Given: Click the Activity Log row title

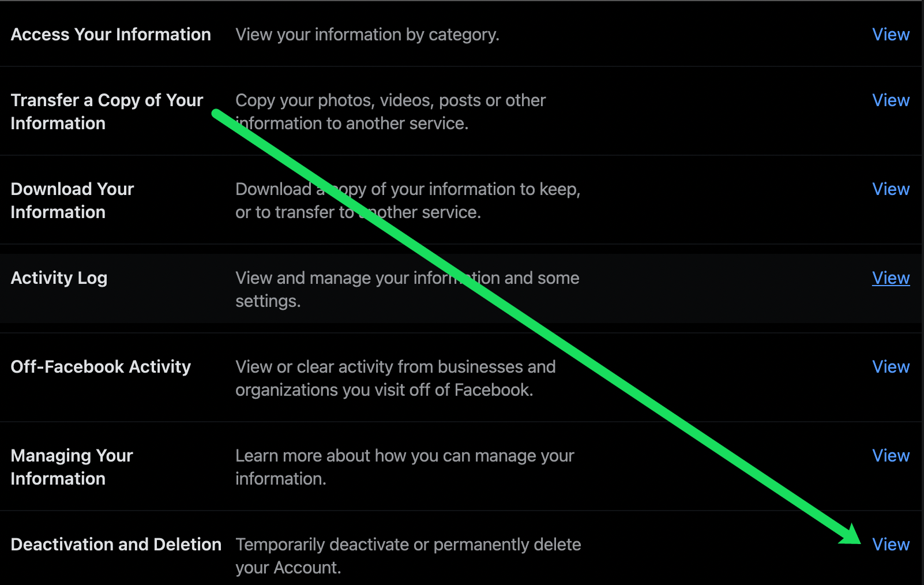Looking at the screenshot, I should 59,278.
